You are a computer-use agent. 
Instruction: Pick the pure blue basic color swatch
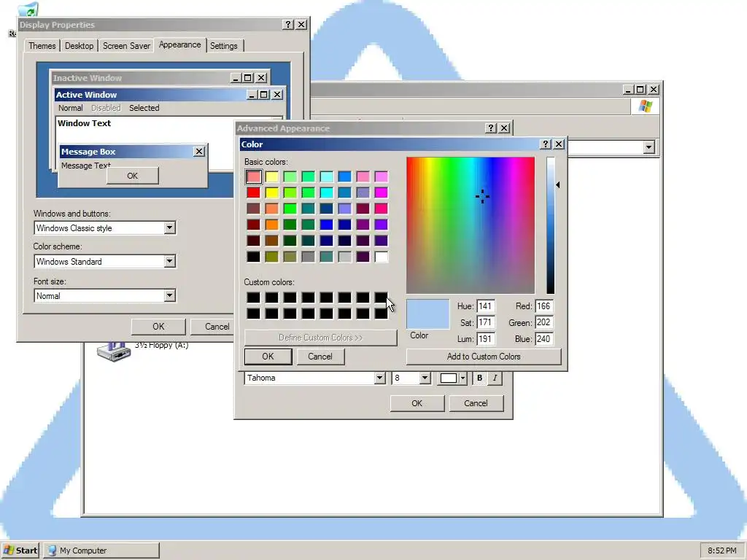[326, 225]
